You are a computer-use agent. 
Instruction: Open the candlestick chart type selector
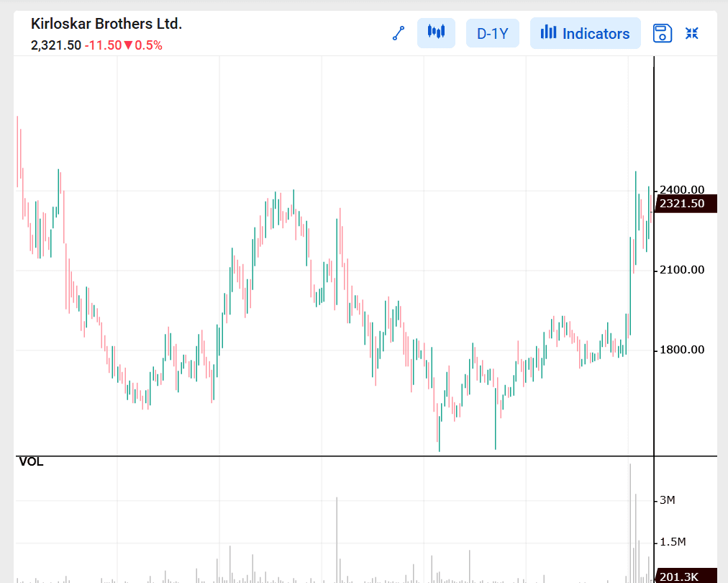436,33
